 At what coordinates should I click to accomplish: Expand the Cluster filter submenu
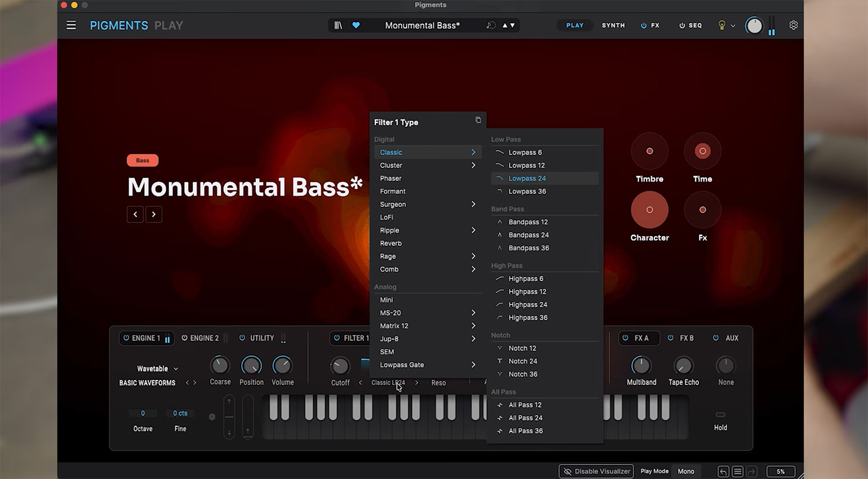point(427,166)
